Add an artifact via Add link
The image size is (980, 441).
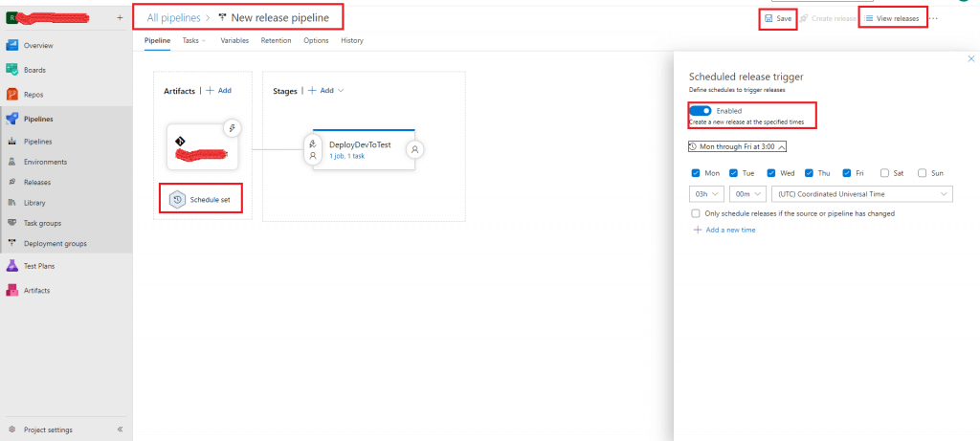[219, 91]
